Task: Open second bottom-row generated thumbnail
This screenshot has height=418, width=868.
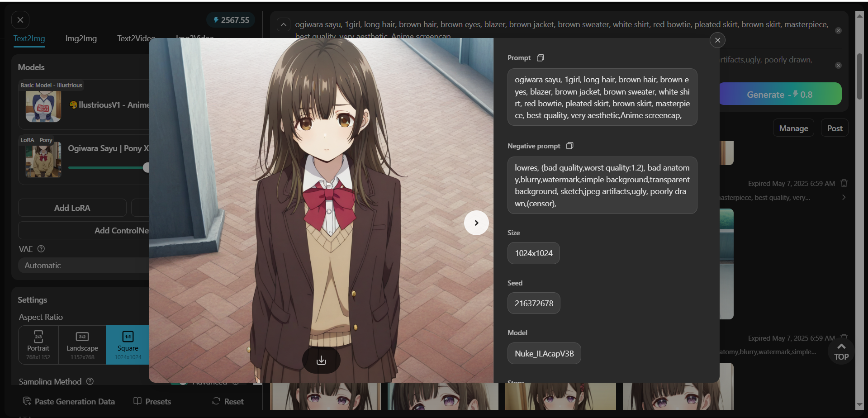Action: point(443,396)
